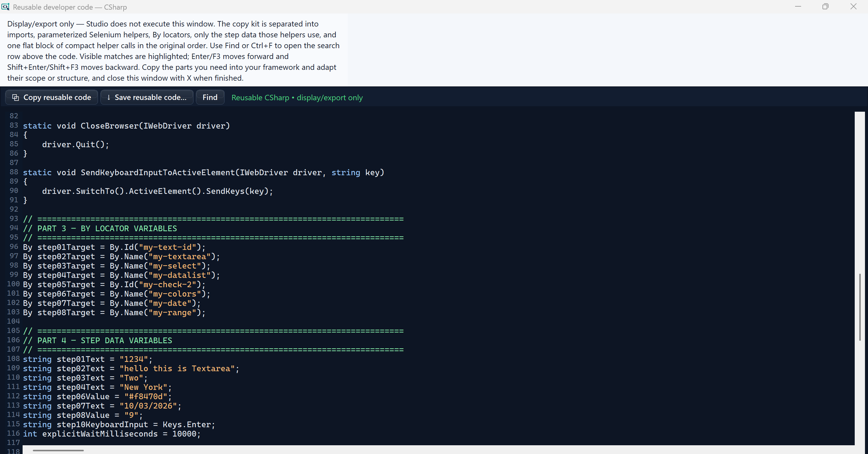Click the line step08Value = "9"
868x454 pixels.
pyautogui.click(x=83, y=415)
